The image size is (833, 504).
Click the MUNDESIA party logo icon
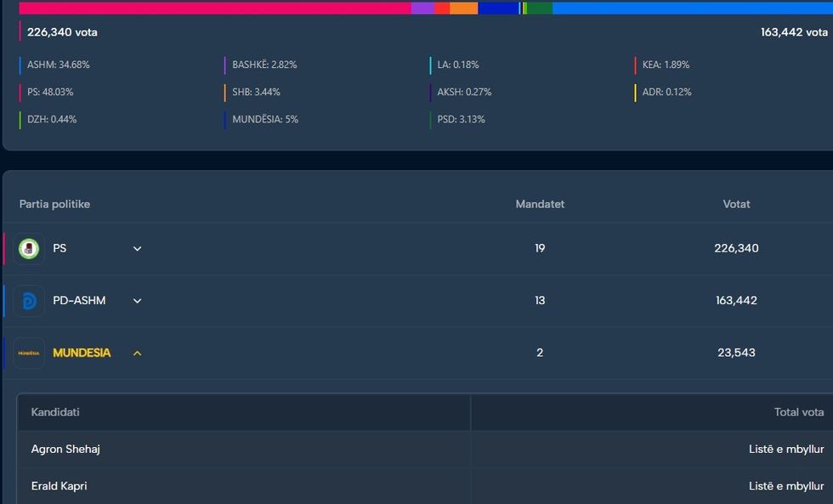tap(29, 353)
